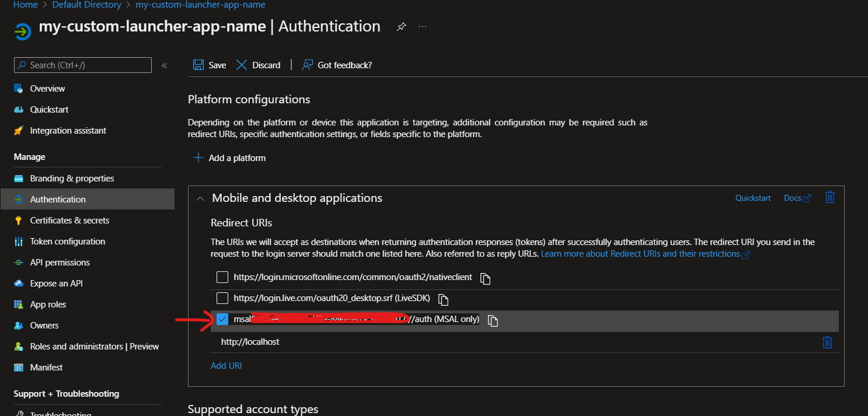Go to Branding & properties
Viewport: 868px width, 416px height.
pyautogui.click(x=72, y=179)
